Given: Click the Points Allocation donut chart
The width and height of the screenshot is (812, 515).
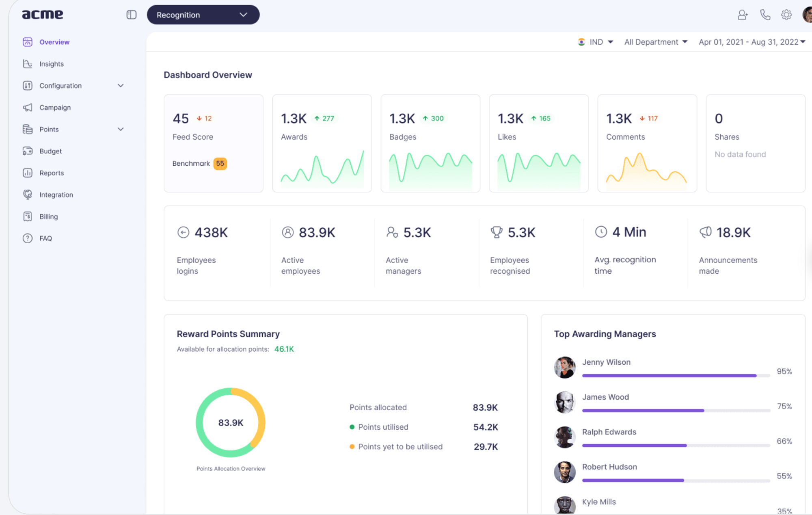Looking at the screenshot, I should click(x=231, y=422).
